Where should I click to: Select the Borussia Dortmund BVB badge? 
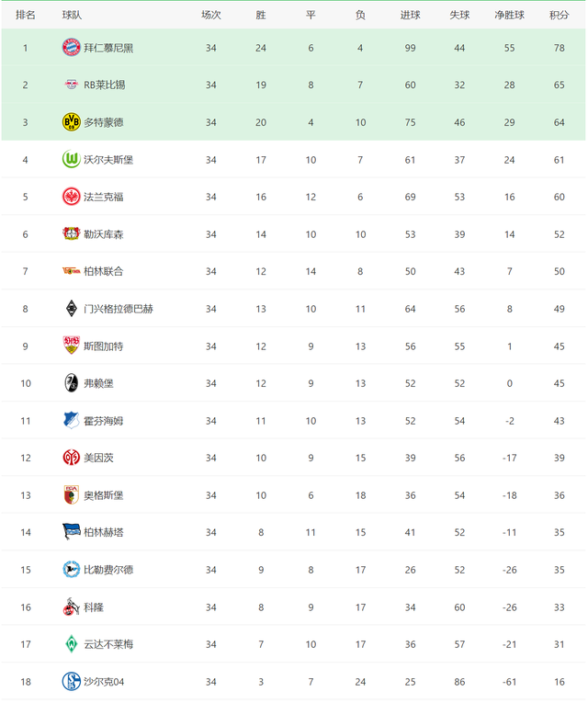point(71,122)
